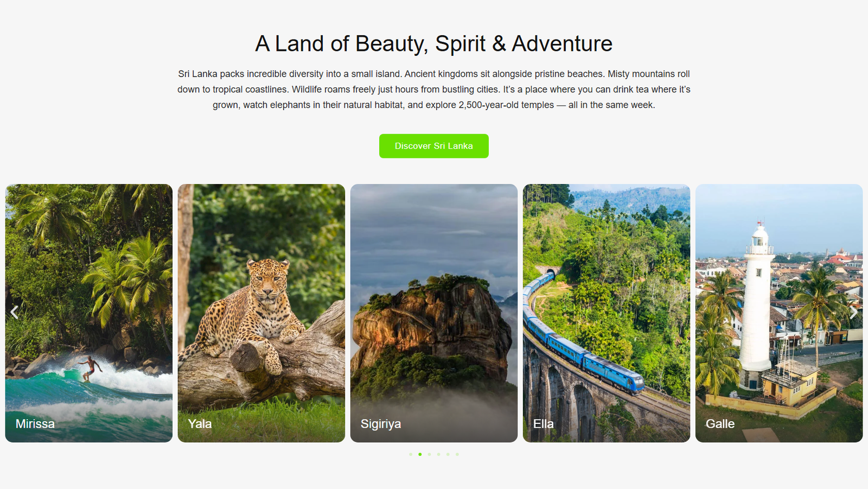Open the Mirissa surfing beach card

[89, 313]
